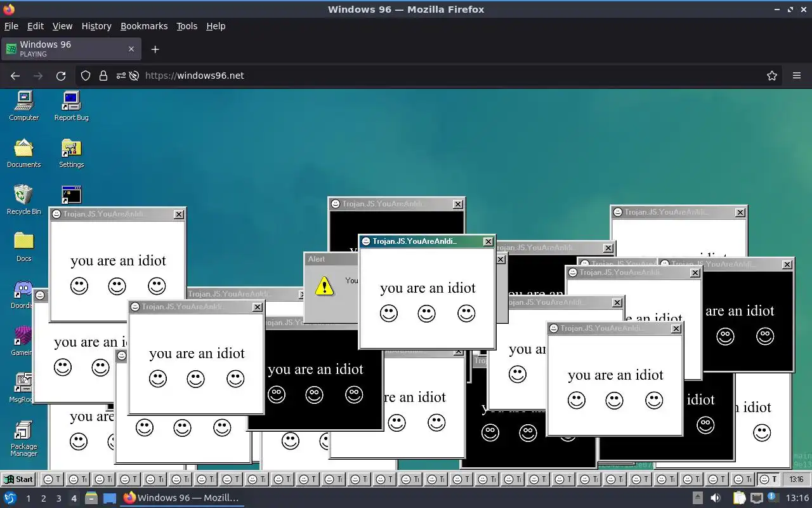This screenshot has height=508, width=812.
Task: Open the file manager icon in bottom panel
Action: point(91,498)
